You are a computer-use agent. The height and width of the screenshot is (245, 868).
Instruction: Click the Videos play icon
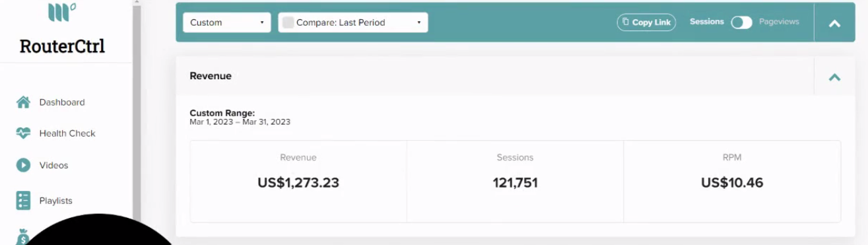point(24,165)
